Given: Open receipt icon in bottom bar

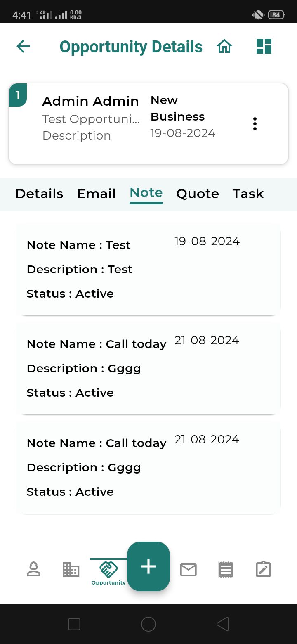Looking at the screenshot, I should pyautogui.click(x=226, y=570).
